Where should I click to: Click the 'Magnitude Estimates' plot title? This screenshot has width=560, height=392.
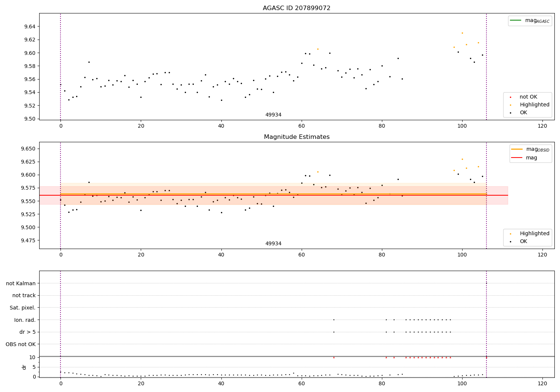click(296, 137)
